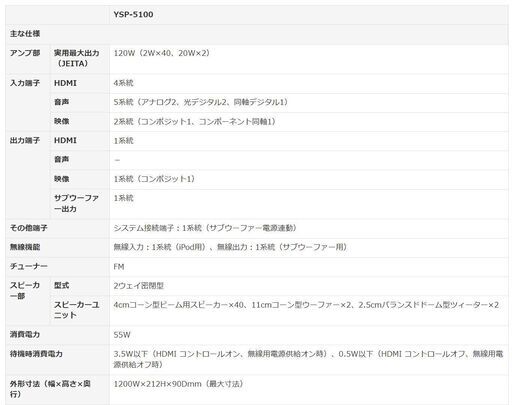The image size is (512, 405).
Task: Click the アンプ部 row label
Action: point(25,53)
